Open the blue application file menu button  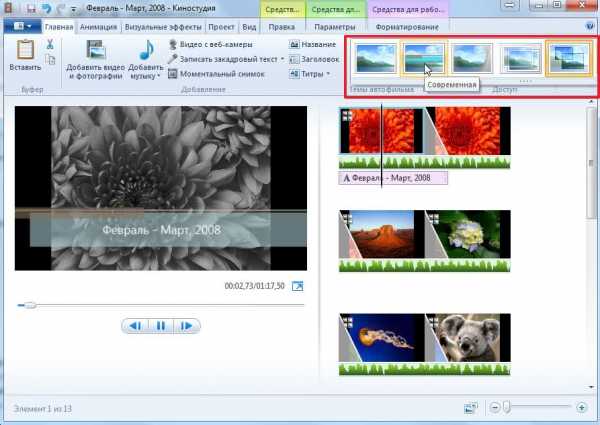22,26
